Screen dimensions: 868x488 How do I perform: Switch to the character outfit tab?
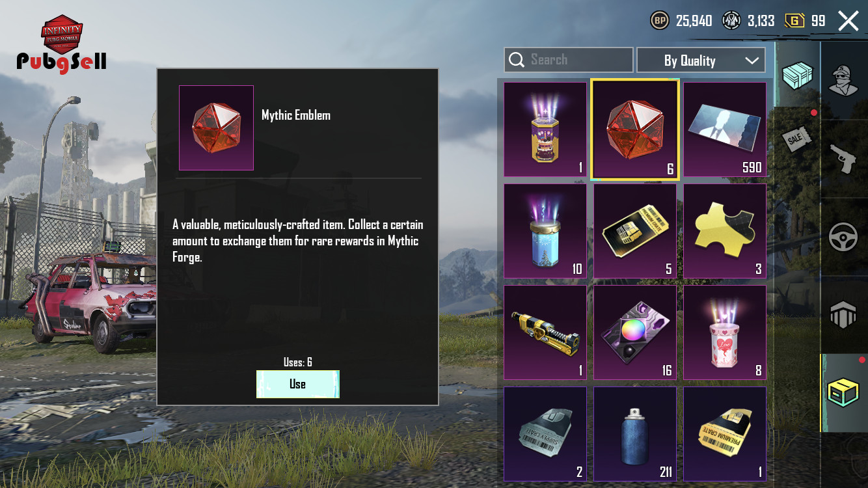pyautogui.click(x=844, y=81)
